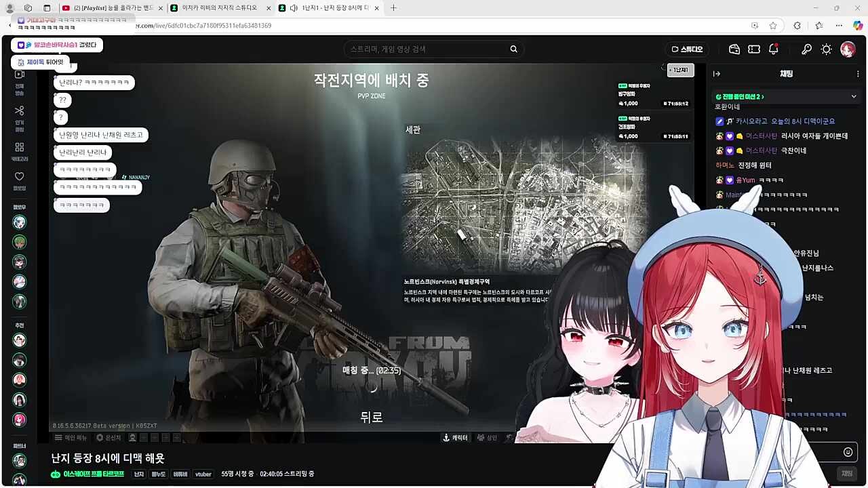The image size is (868, 488).
Task: Click the 난지 tag
Action: [138, 474]
